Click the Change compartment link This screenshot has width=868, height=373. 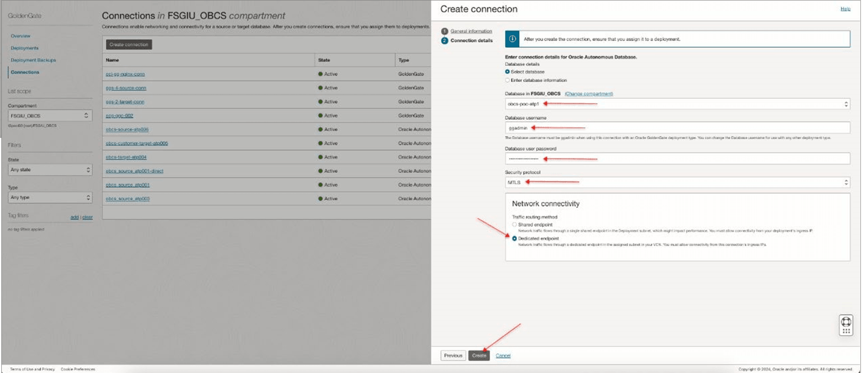(x=589, y=94)
